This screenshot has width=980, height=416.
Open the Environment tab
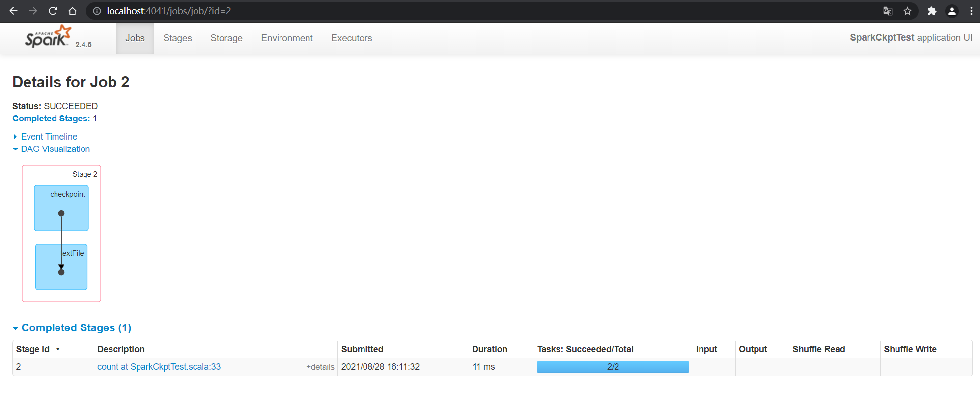[x=287, y=38]
